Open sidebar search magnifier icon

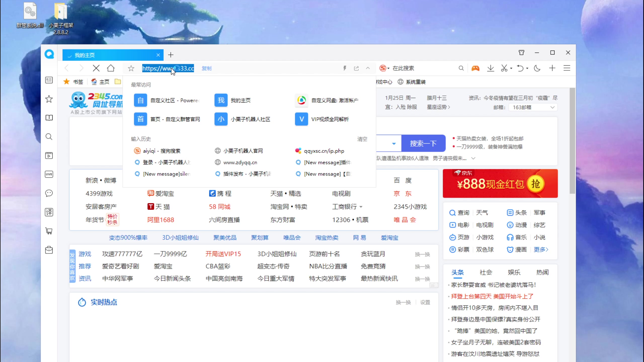(x=49, y=137)
